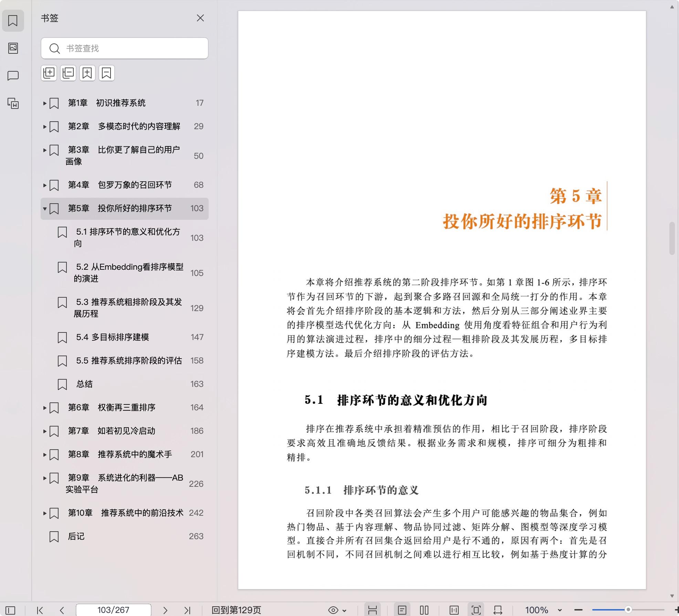Image resolution: width=679 pixels, height=616 pixels.
Task: Close the bookmarks panel
Action: pos(200,18)
